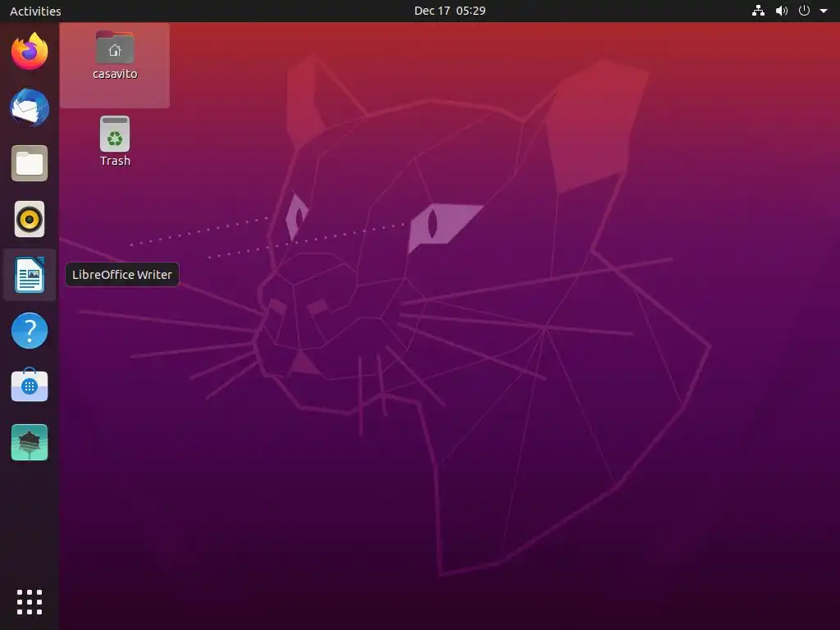Open LibreOffice Writer in the dock
The height and width of the screenshot is (630, 840).
pos(30,275)
